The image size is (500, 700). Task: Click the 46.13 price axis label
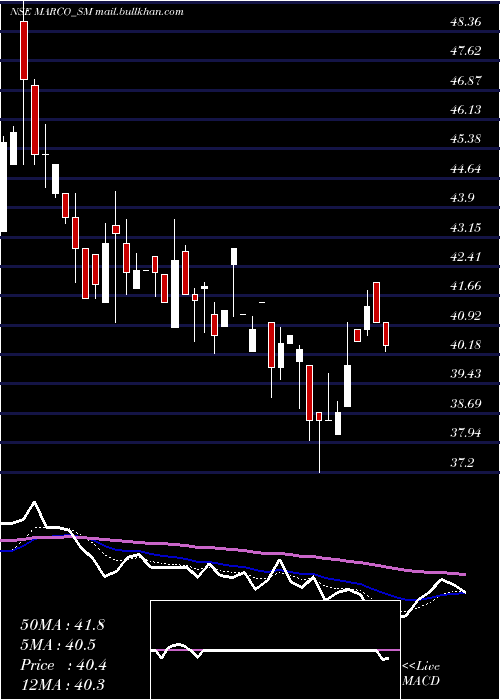[466, 110]
